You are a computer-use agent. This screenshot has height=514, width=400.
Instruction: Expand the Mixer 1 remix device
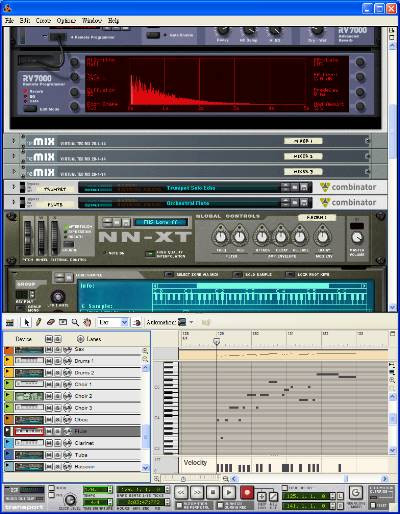(14, 141)
